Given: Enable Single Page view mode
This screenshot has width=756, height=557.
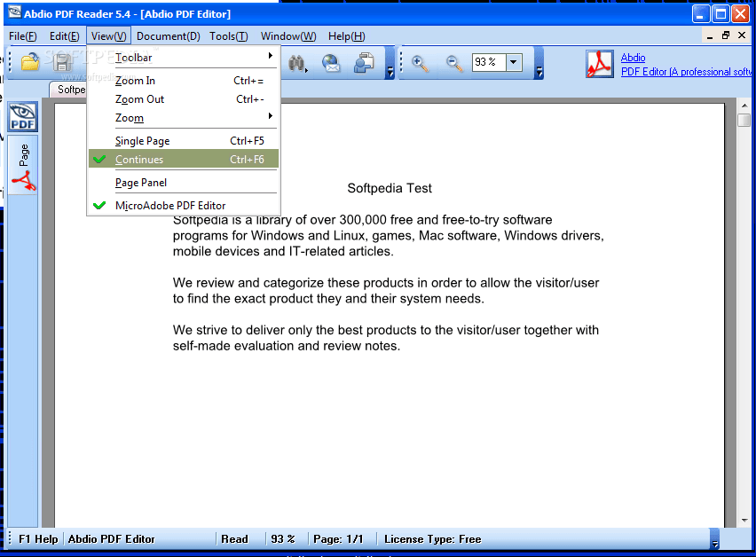Looking at the screenshot, I should click(142, 141).
